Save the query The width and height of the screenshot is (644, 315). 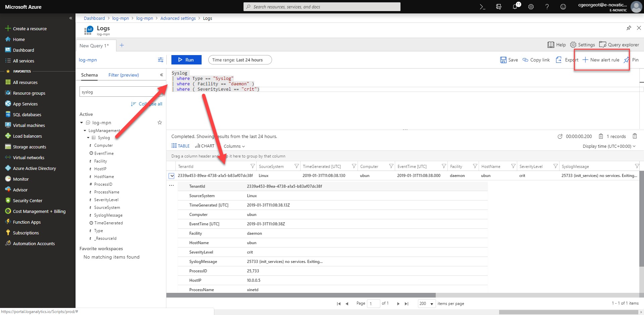(509, 60)
